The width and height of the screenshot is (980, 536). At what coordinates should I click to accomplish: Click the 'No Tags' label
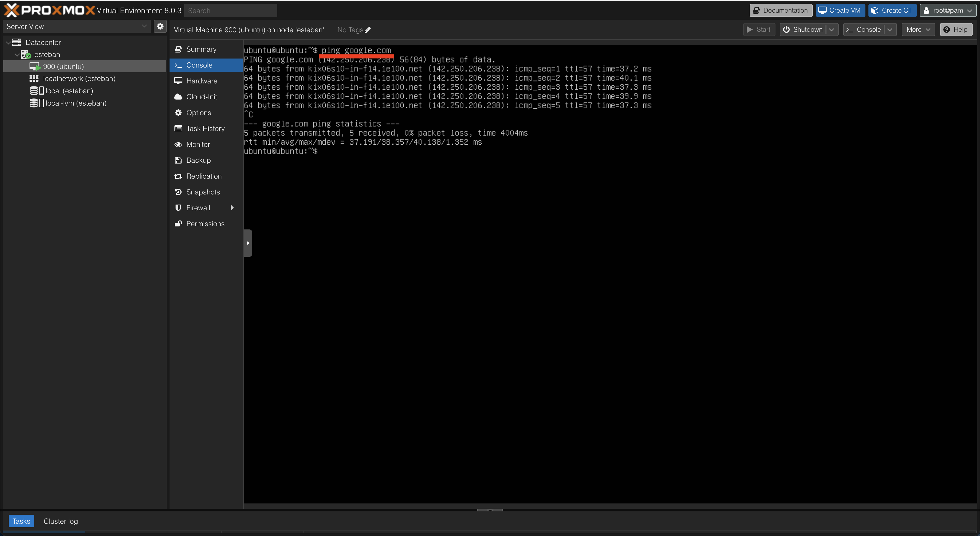(350, 30)
